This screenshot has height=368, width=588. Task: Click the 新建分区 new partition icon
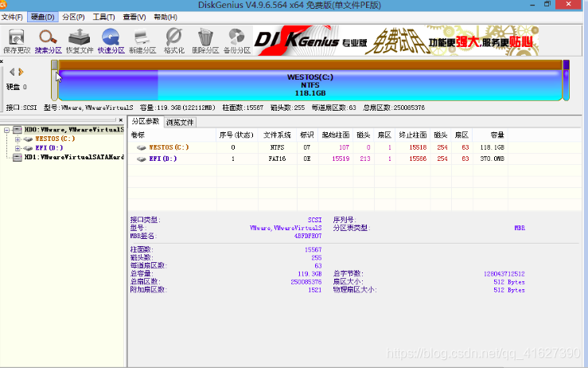142,41
